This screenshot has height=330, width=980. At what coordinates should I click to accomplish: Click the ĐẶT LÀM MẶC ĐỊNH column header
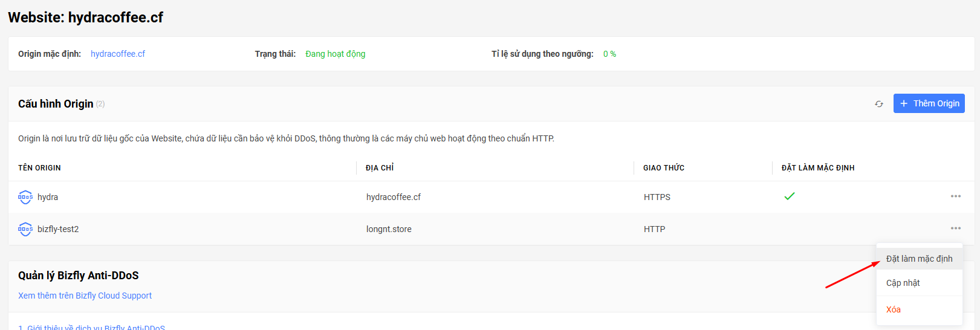(x=818, y=168)
